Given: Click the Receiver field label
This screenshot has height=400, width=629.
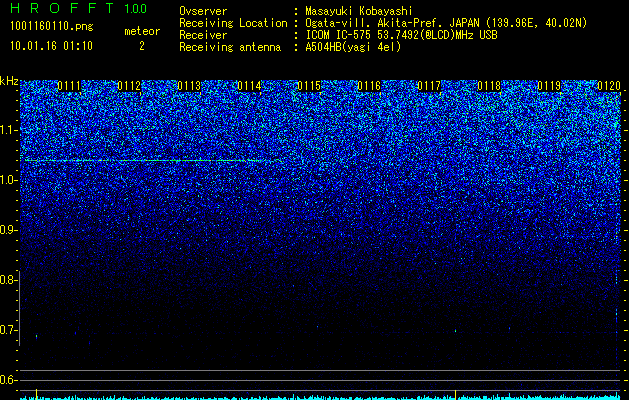Looking at the screenshot, I should 203,35.
